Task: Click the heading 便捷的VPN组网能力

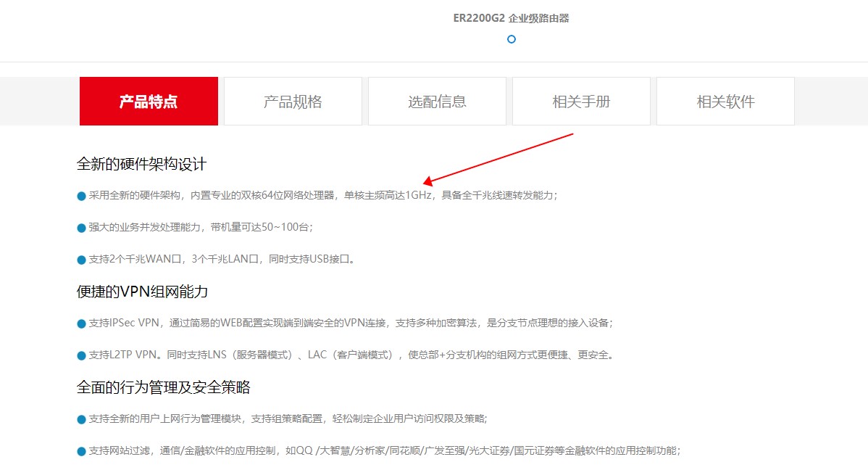Action: point(142,292)
